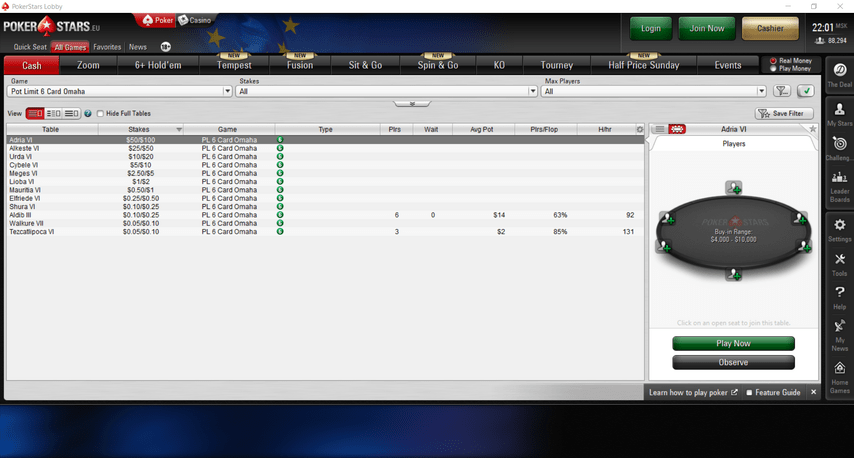This screenshot has height=458, width=854.
Task: Select the third lobby view layout
Action: pyautogui.click(x=71, y=113)
